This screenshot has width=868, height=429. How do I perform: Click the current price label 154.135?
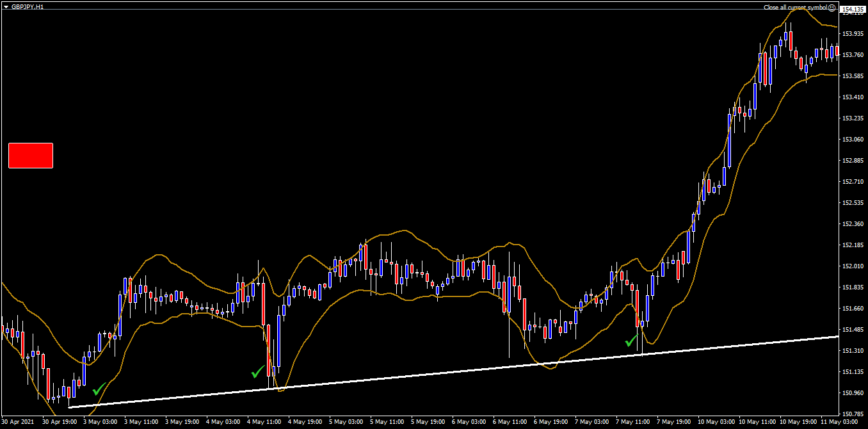tap(853, 9)
